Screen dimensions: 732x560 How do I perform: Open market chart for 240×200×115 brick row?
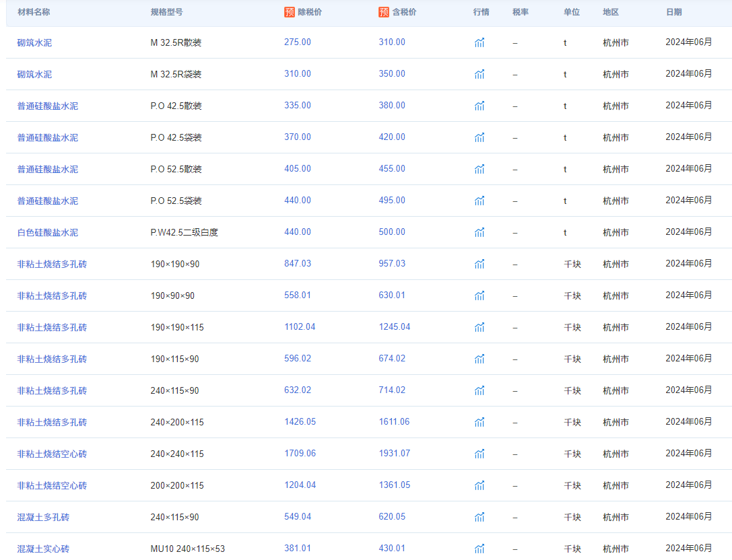(x=479, y=422)
